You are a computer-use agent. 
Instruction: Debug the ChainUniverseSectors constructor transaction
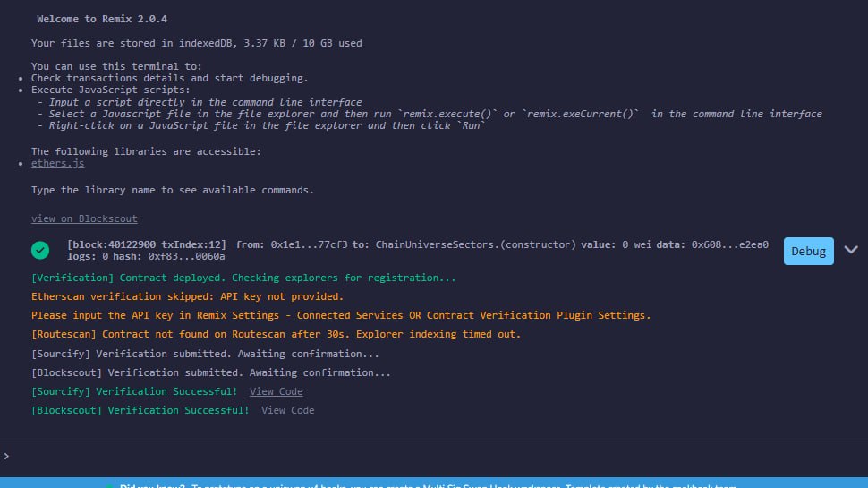808,251
